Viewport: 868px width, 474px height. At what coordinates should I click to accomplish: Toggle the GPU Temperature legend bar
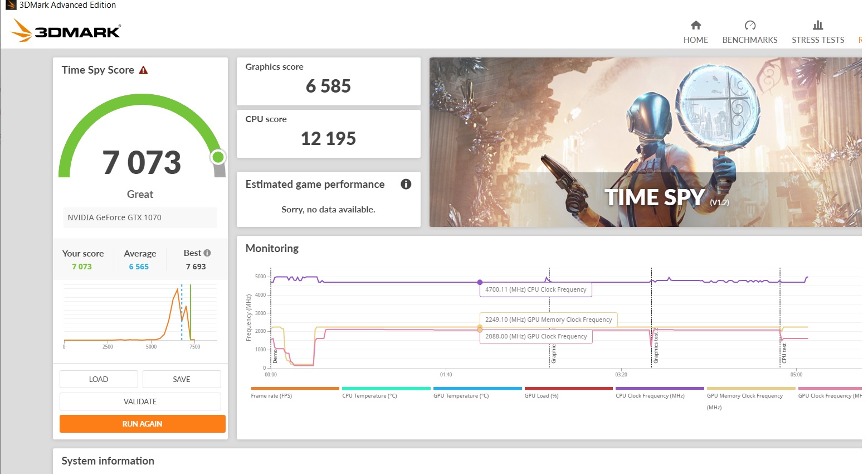[477, 389]
